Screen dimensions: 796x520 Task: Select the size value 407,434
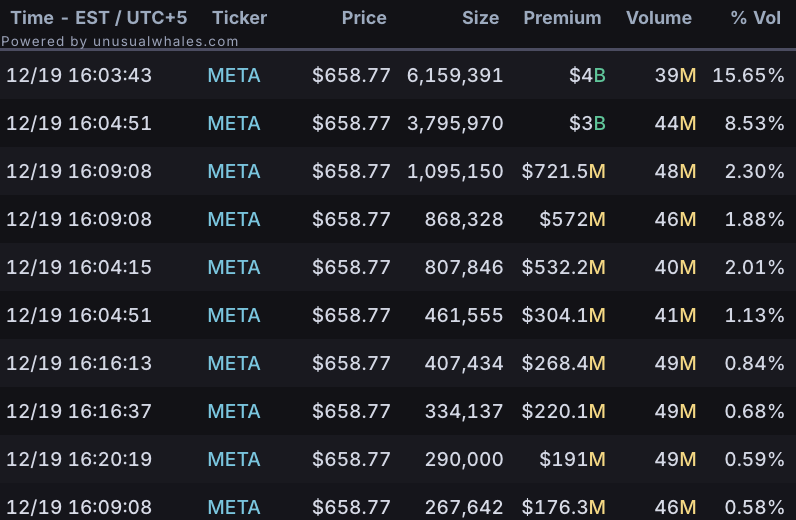click(x=464, y=363)
